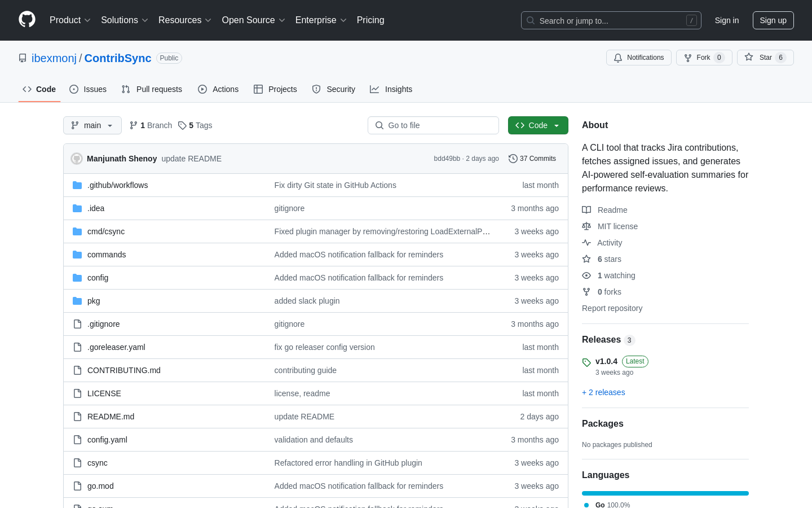Expand the Enterprise menu
This screenshot has height=508, width=812.
coord(321,20)
